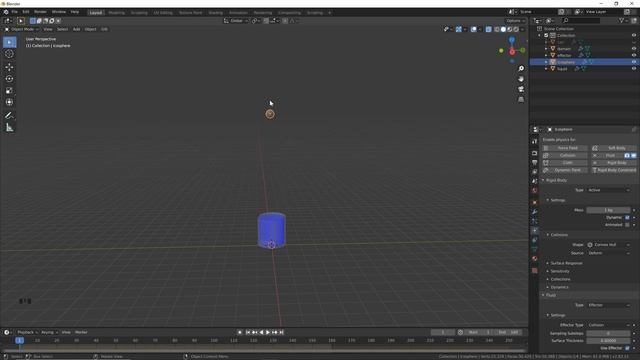640x360 pixels.
Task: Open the Texture properties tab
Action: [535, 271]
